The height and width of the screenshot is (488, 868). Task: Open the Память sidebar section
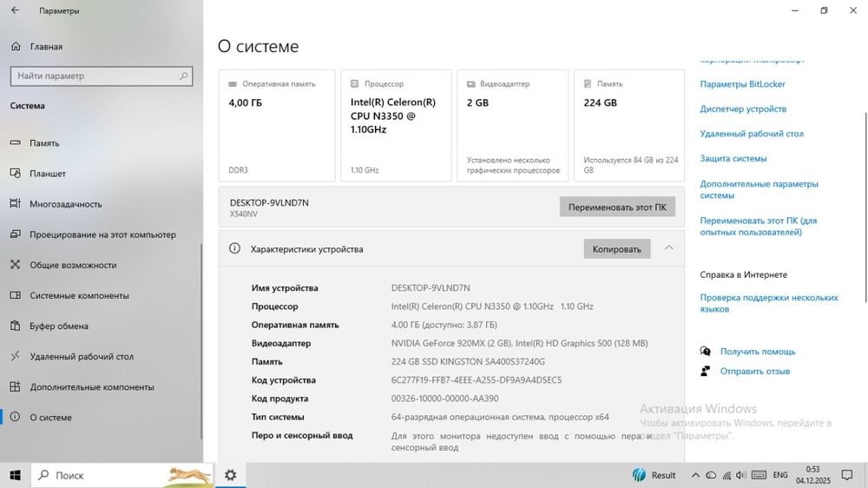pyautogui.click(x=44, y=143)
